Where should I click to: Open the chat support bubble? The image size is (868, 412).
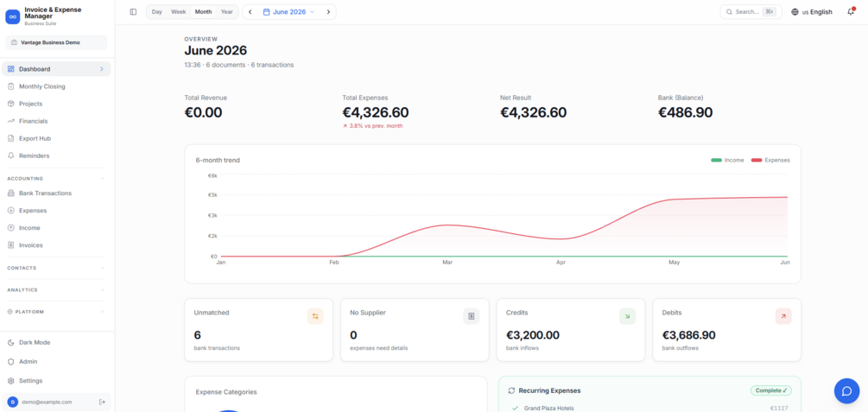tap(846, 391)
